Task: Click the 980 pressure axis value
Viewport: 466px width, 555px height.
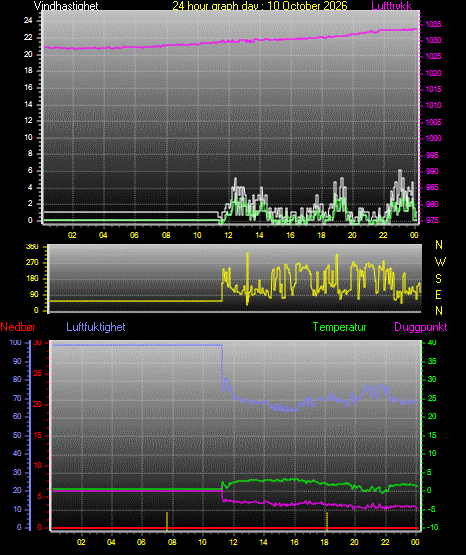Action: tap(432, 204)
